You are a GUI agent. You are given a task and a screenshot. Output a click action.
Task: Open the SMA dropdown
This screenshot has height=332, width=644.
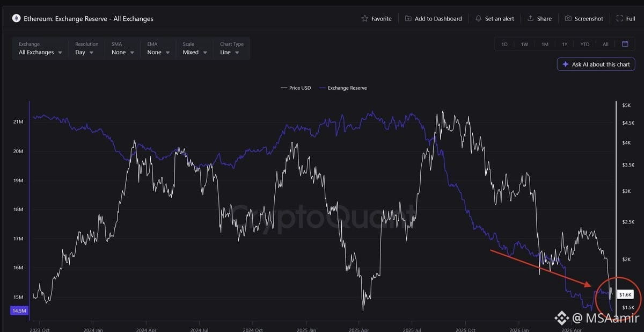click(122, 48)
